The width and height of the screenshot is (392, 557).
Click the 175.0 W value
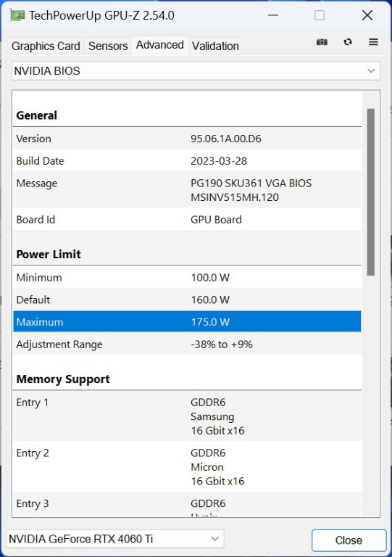click(x=210, y=322)
